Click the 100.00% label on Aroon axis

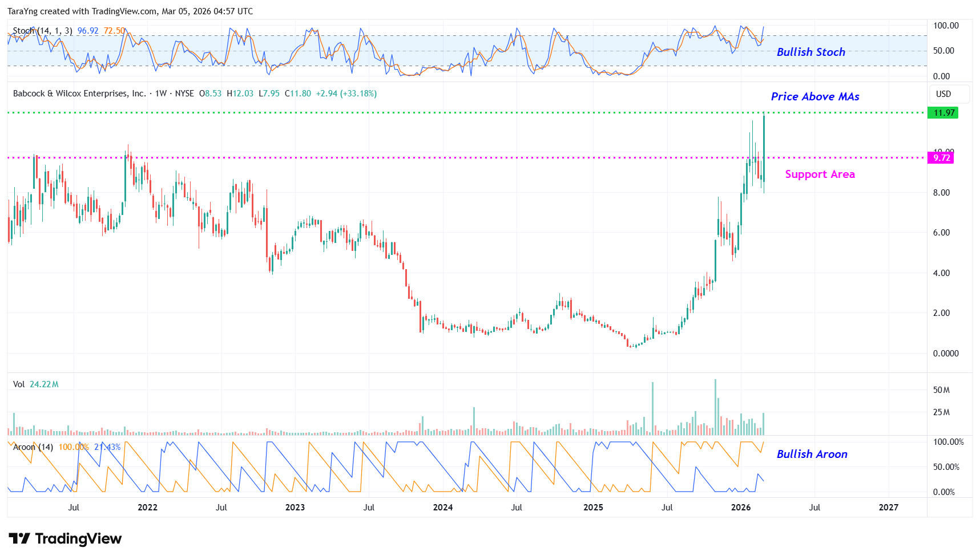point(948,442)
